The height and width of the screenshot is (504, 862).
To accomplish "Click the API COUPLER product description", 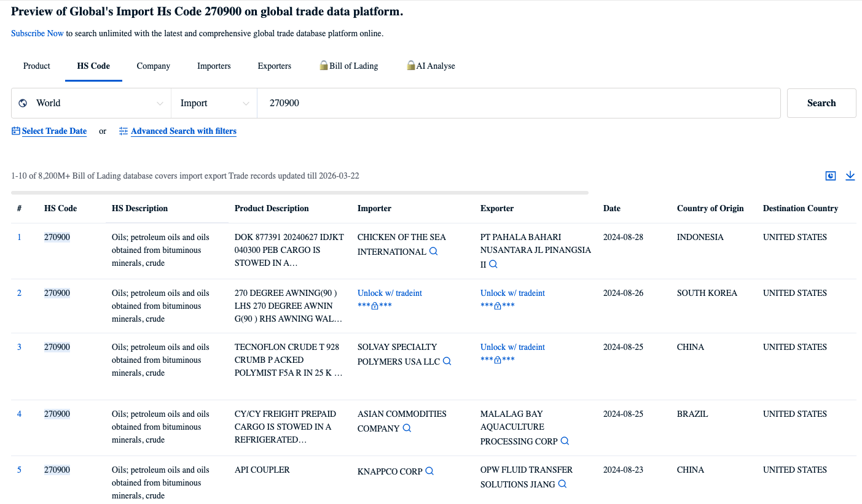I will point(262,470).
